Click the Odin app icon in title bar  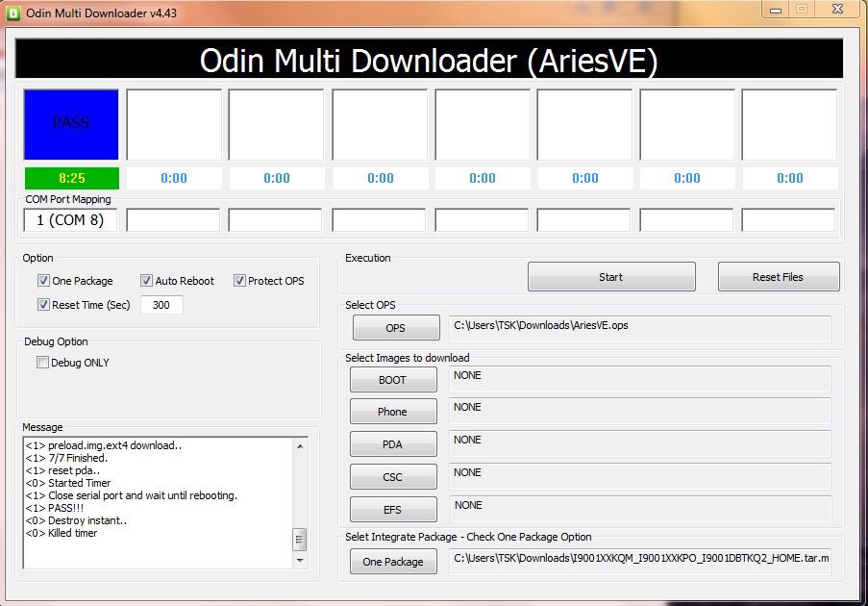coord(12,13)
